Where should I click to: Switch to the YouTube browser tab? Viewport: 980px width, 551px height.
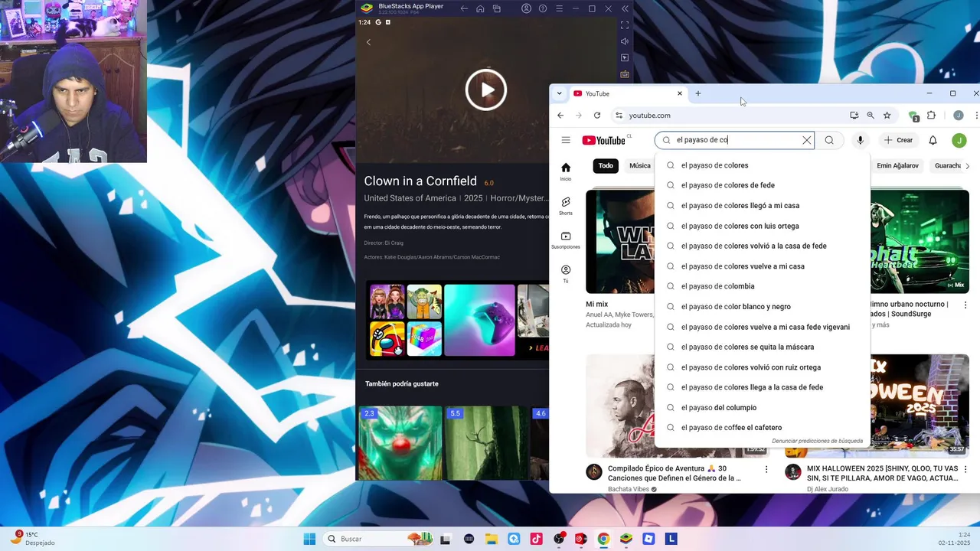(x=626, y=93)
